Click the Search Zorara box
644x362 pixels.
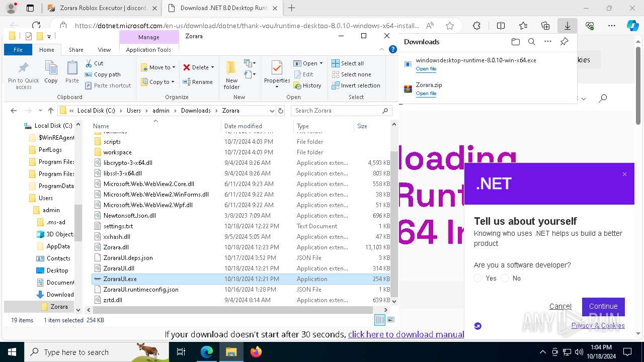[342, 111]
